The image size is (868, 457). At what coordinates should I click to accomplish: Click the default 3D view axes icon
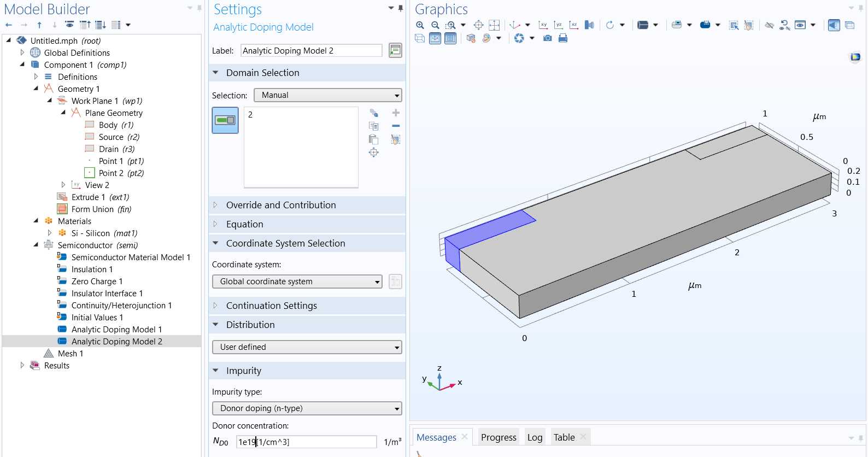pyautogui.click(x=514, y=25)
